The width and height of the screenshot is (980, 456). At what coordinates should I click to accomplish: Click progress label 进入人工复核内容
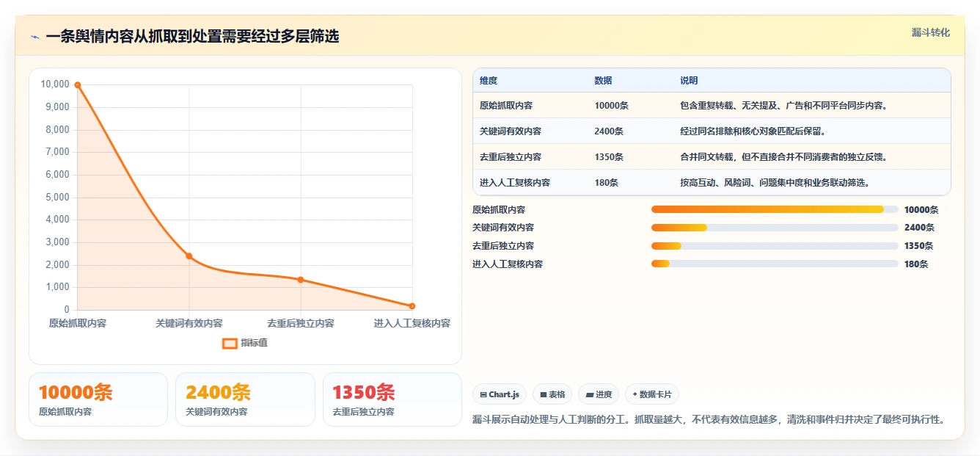point(508,264)
